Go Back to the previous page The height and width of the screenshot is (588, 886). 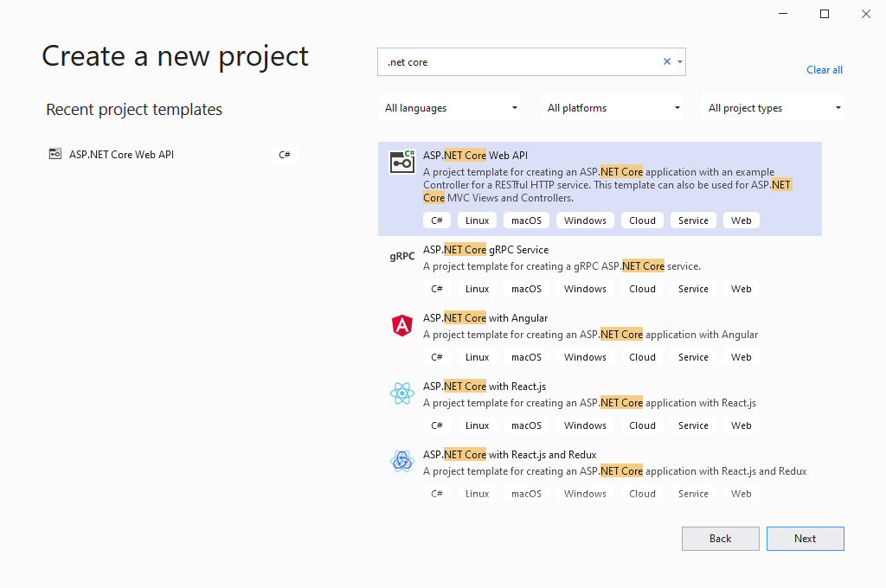click(x=721, y=539)
